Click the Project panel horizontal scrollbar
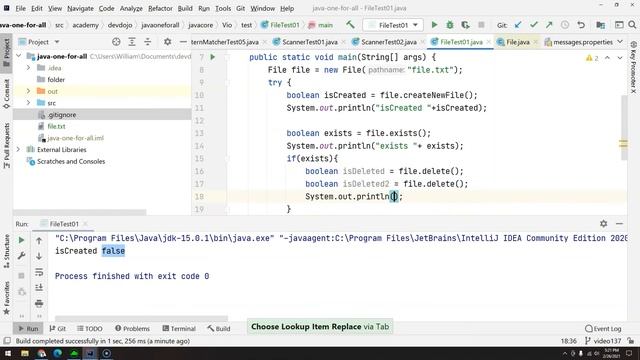 pyautogui.click(x=80, y=212)
